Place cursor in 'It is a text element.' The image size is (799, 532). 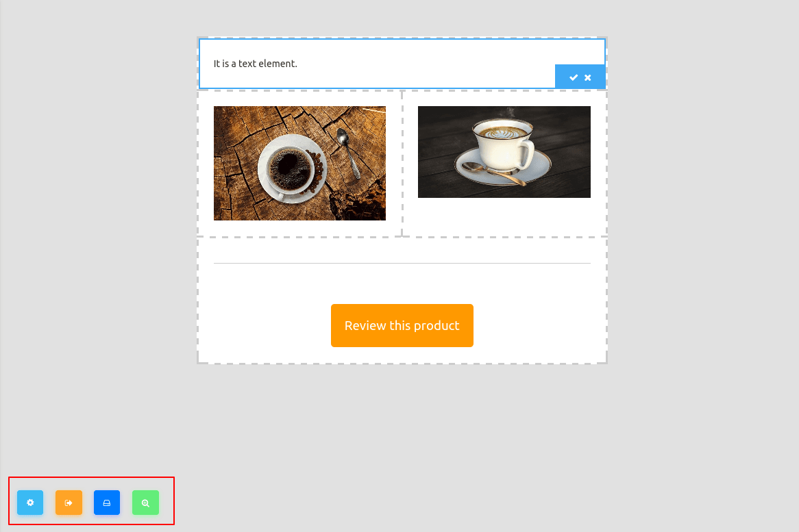tap(256, 64)
